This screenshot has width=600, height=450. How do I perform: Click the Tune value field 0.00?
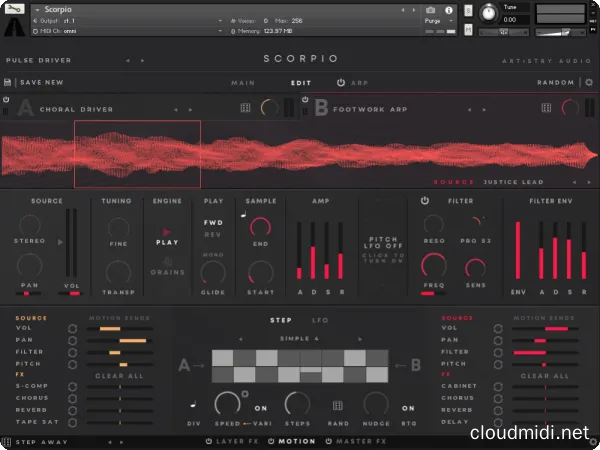tap(515, 20)
